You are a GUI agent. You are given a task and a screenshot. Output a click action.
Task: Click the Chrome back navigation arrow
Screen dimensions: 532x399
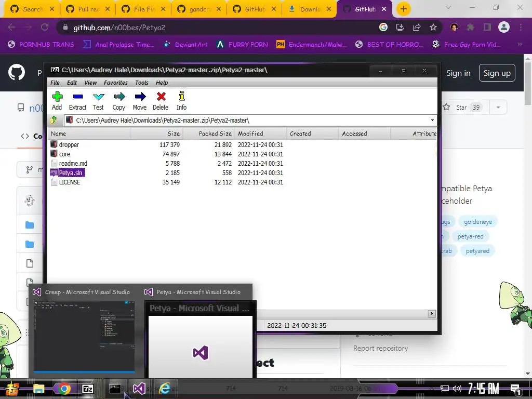[x=11, y=28]
